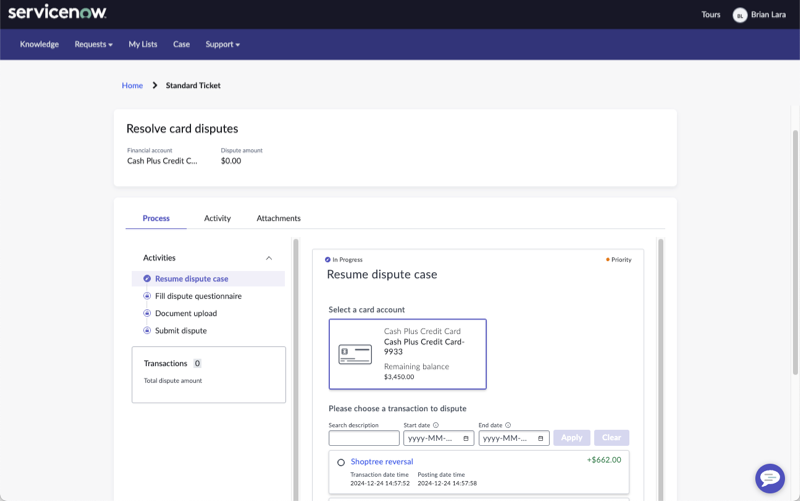Switch to the Attachments tab
800x501 pixels.
pyautogui.click(x=279, y=218)
